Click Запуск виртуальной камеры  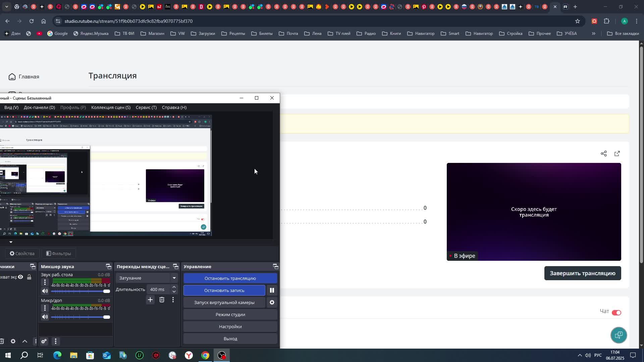(x=224, y=302)
